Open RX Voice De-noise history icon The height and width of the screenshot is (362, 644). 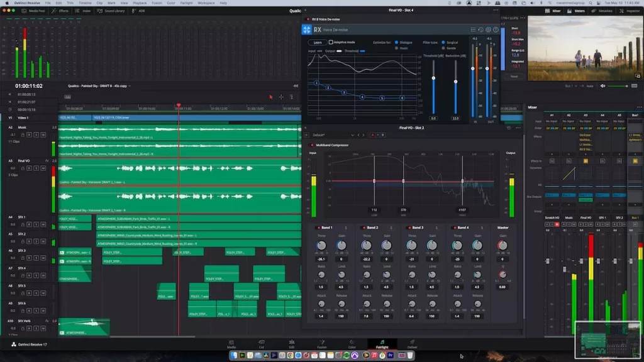pyautogui.click(x=480, y=30)
